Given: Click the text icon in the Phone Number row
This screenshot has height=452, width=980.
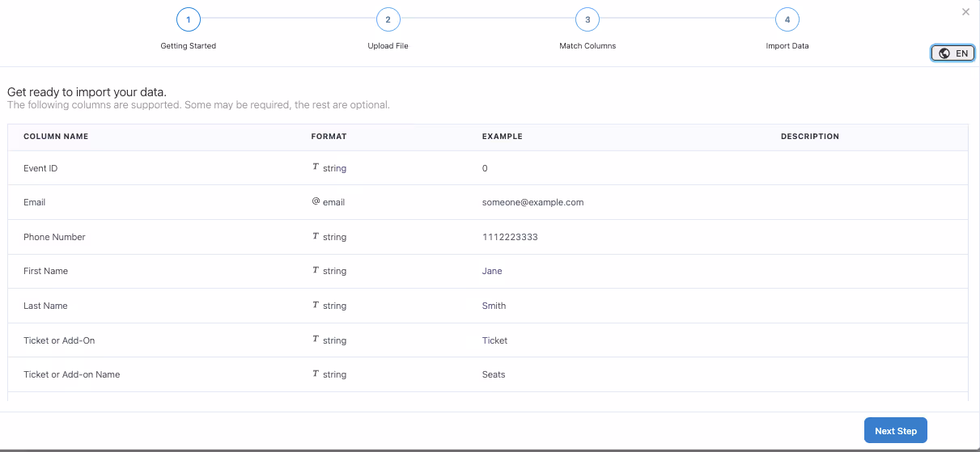Looking at the screenshot, I should tap(316, 236).
